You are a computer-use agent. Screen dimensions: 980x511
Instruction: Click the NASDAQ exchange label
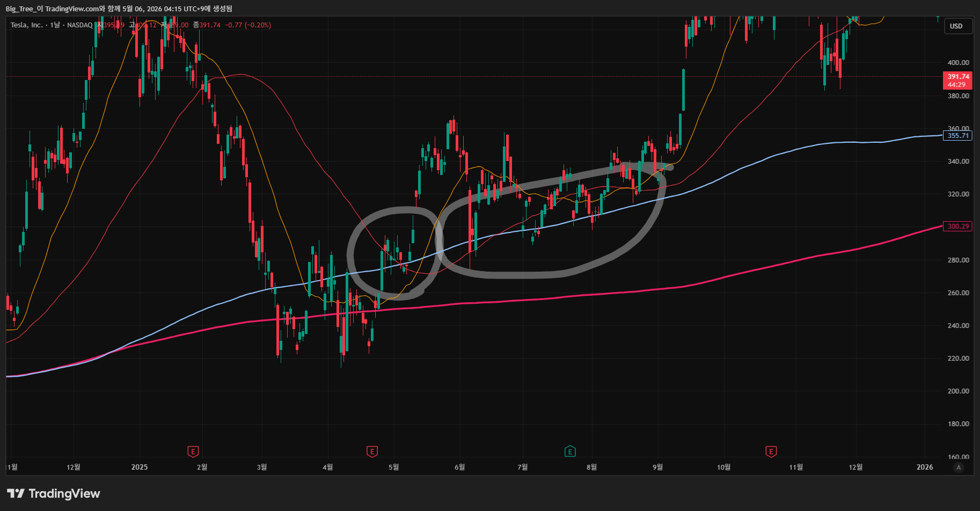pyautogui.click(x=79, y=25)
